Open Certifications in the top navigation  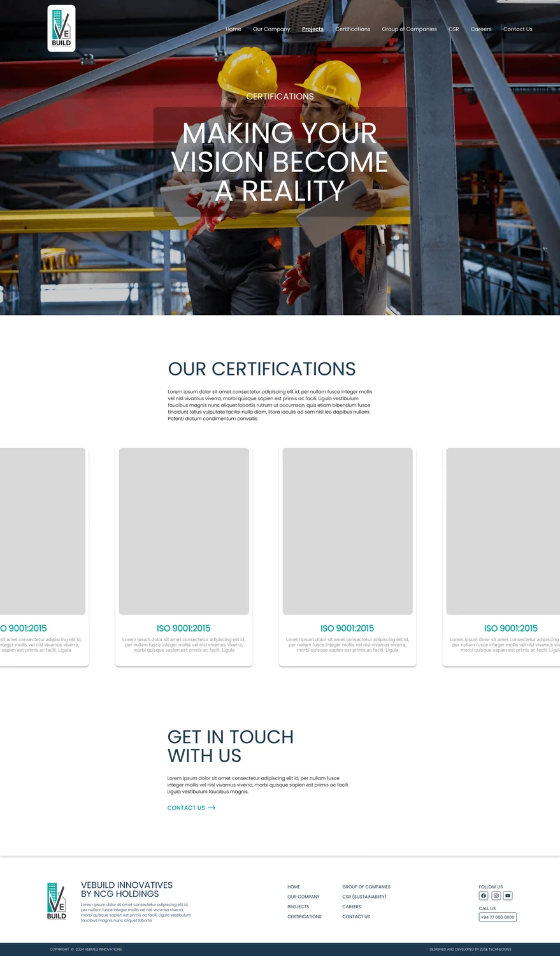coord(353,29)
